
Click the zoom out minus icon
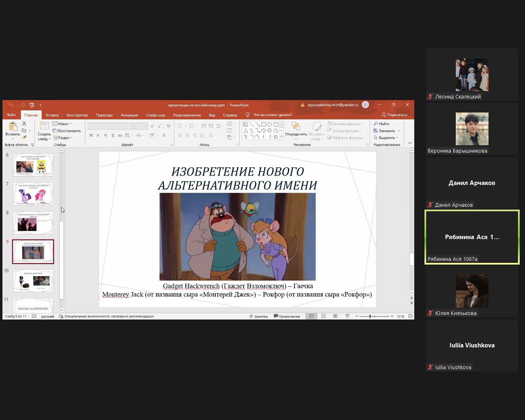(357, 316)
